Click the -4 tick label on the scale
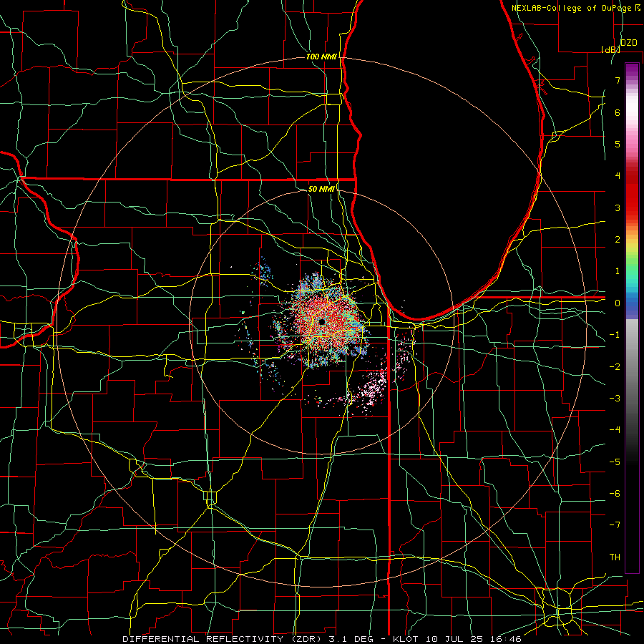Viewport: 644px width, 644px height. [615, 429]
